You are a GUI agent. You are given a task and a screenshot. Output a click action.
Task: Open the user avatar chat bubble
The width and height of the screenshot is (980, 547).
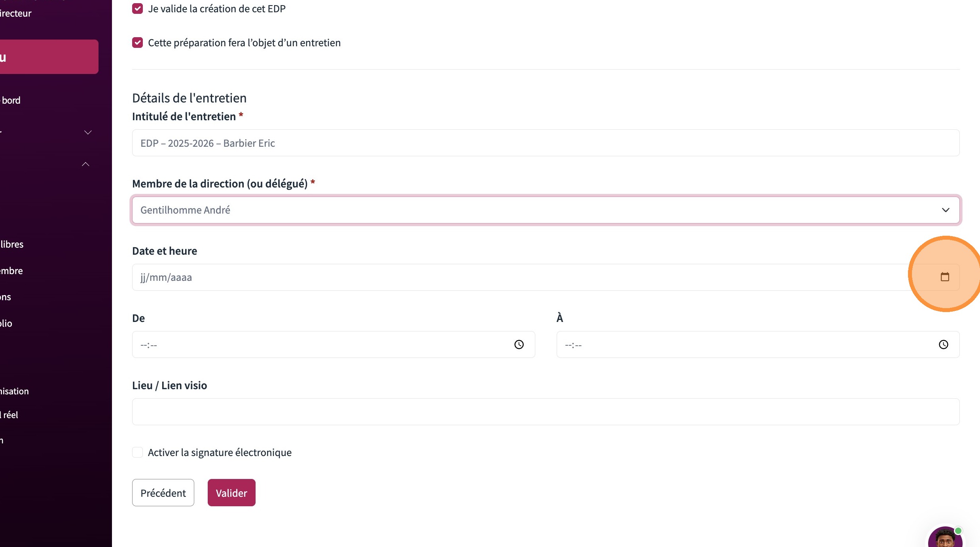pos(945,538)
